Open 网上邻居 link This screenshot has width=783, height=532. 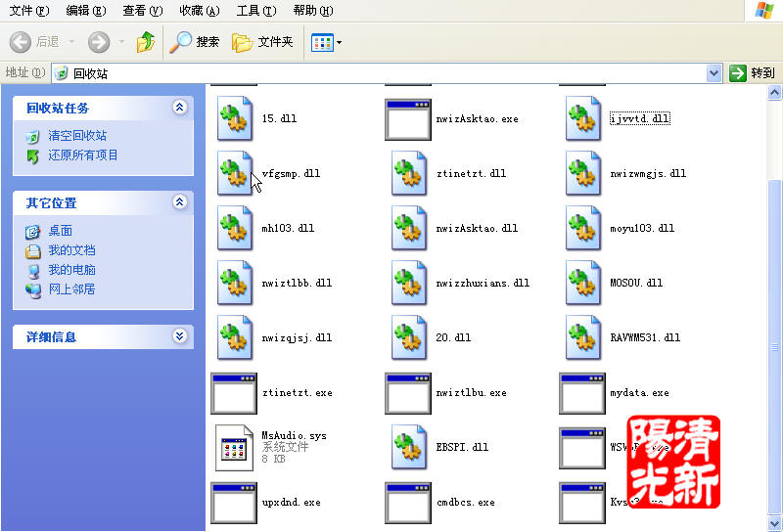pyautogui.click(x=71, y=289)
